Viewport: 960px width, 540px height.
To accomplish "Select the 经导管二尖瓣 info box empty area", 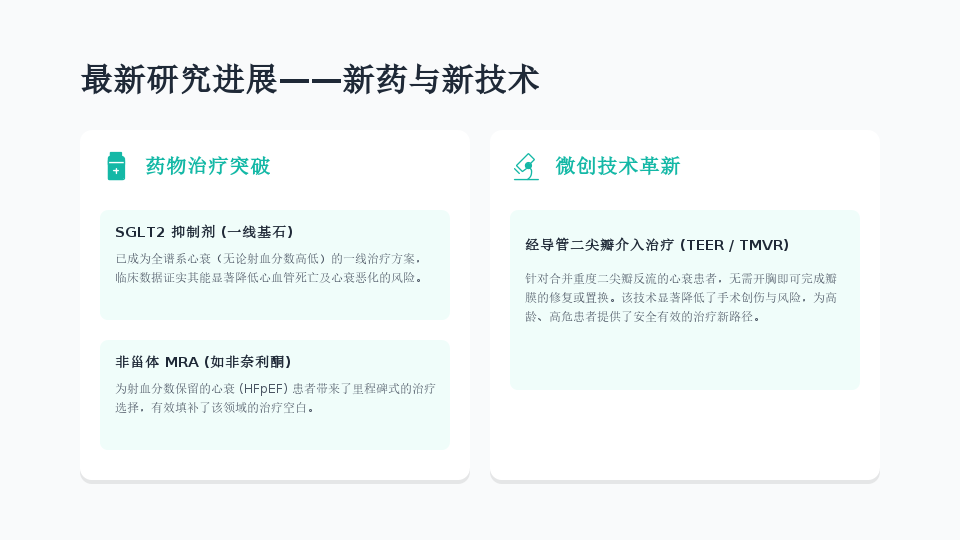I will click(684, 358).
